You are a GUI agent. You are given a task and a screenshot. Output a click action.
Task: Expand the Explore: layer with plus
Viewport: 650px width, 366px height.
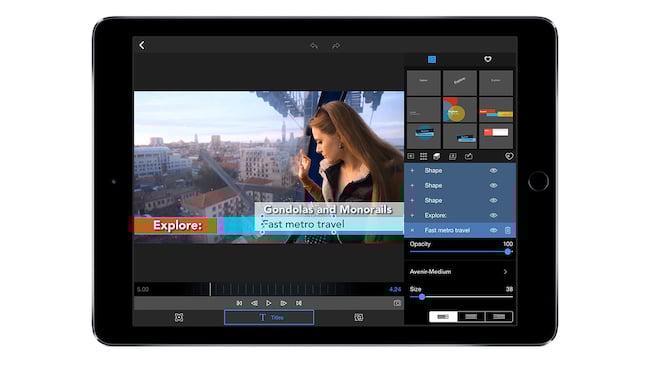click(x=412, y=215)
